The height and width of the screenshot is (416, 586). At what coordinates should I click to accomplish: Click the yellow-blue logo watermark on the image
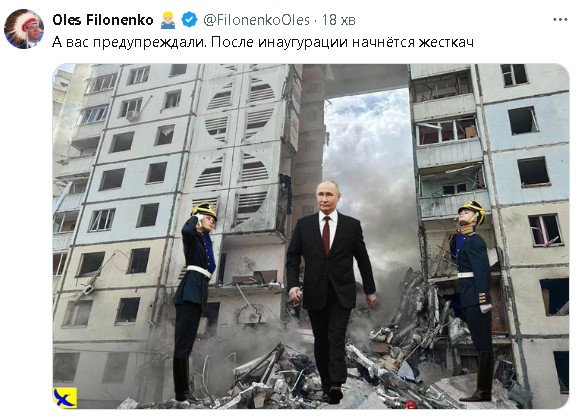click(x=65, y=397)
